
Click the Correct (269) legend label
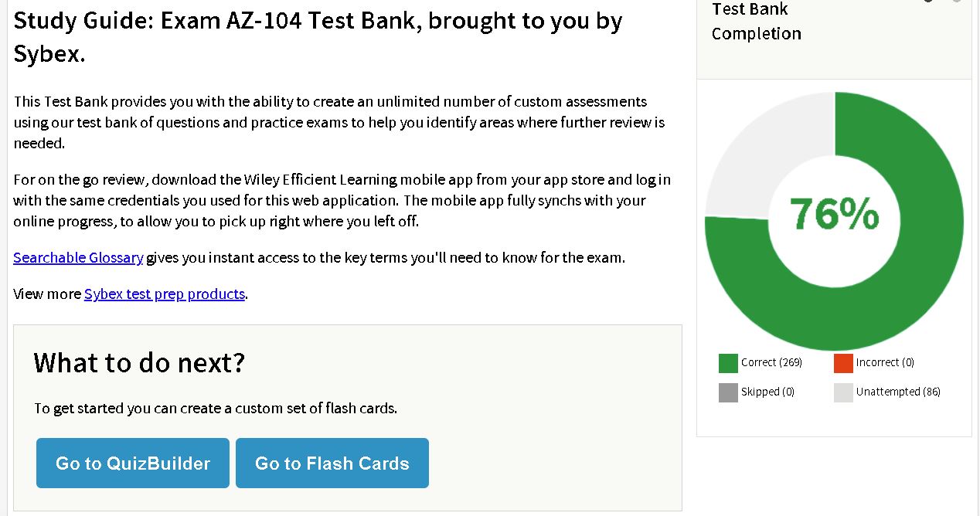coord(771,362)
